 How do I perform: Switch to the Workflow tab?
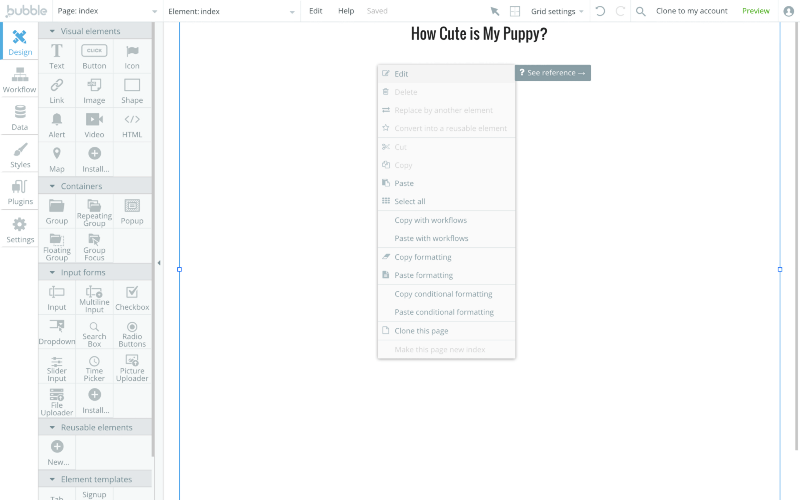tap(20, 80)
